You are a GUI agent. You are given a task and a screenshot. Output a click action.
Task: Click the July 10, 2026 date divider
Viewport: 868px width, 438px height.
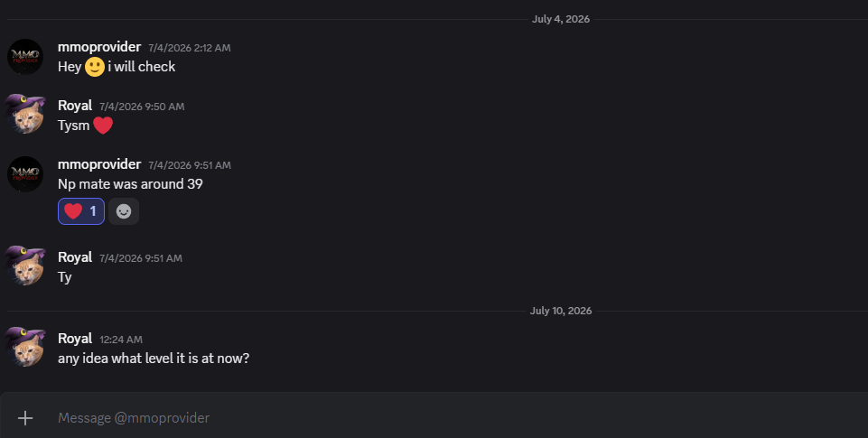point(561,311)
